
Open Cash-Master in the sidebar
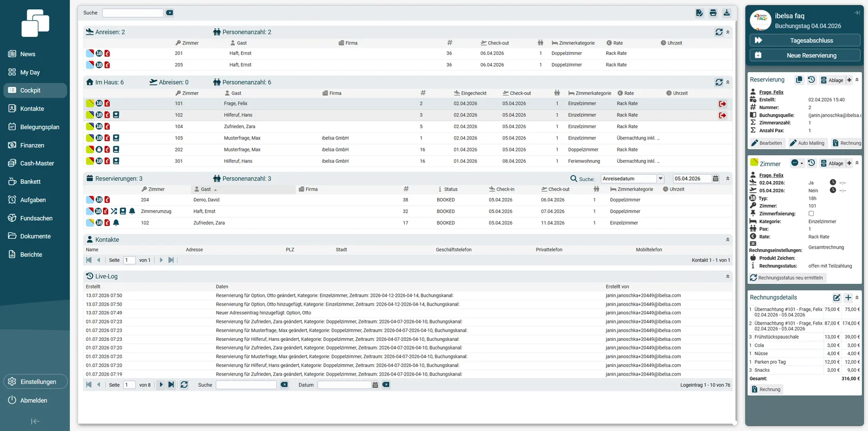[x=35, y=163]
